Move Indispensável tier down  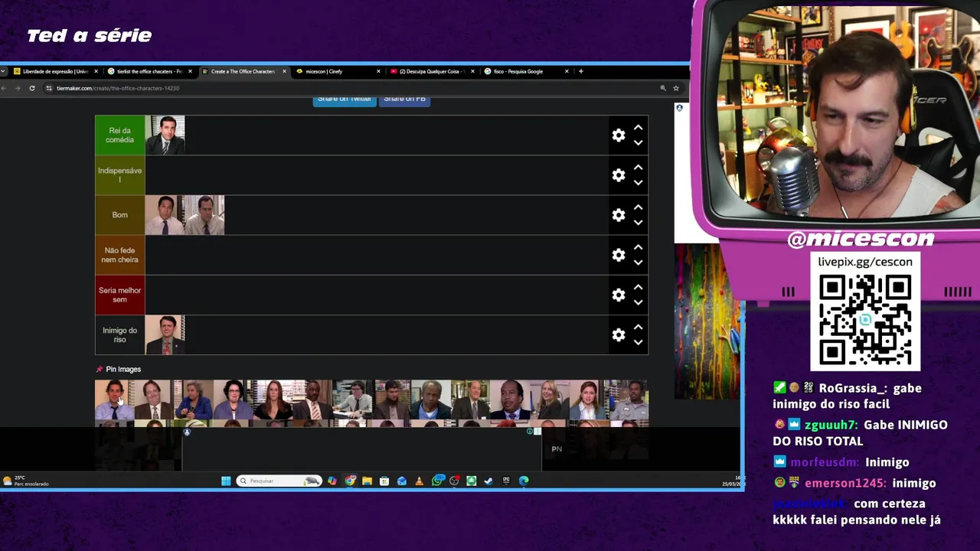(638, 183)
